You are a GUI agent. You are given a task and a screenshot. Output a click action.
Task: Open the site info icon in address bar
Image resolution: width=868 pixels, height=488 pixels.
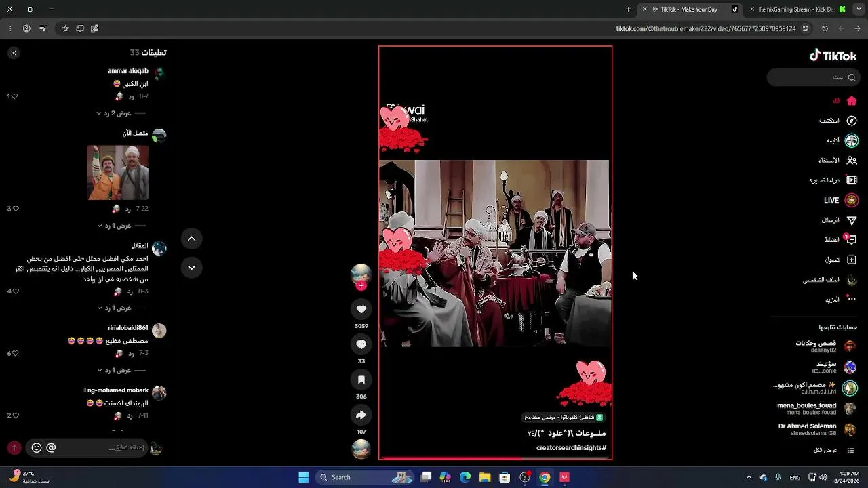coord(806,28)
